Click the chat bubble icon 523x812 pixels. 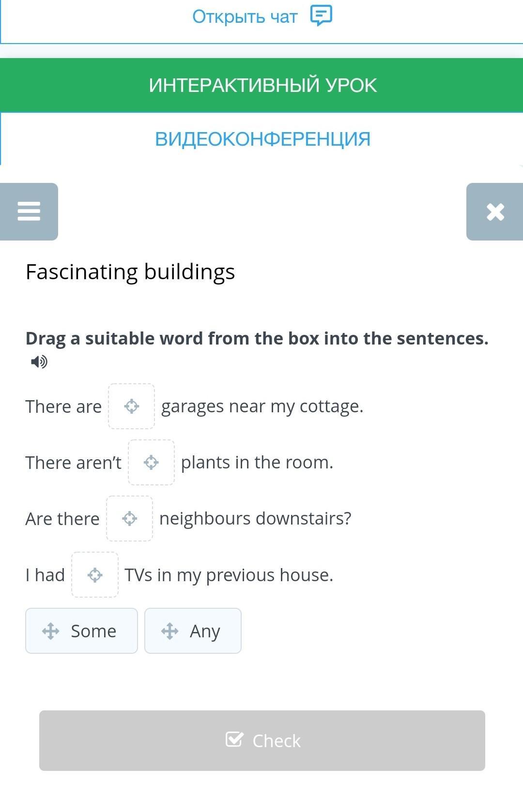[x=321, y=15]
